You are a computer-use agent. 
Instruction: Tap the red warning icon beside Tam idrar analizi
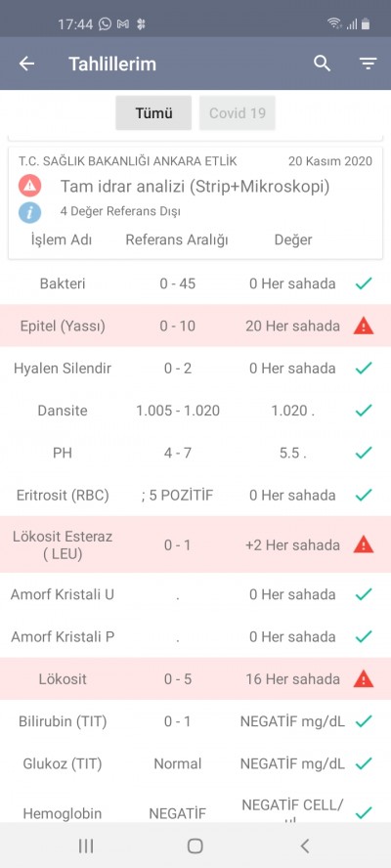point(29,187)
